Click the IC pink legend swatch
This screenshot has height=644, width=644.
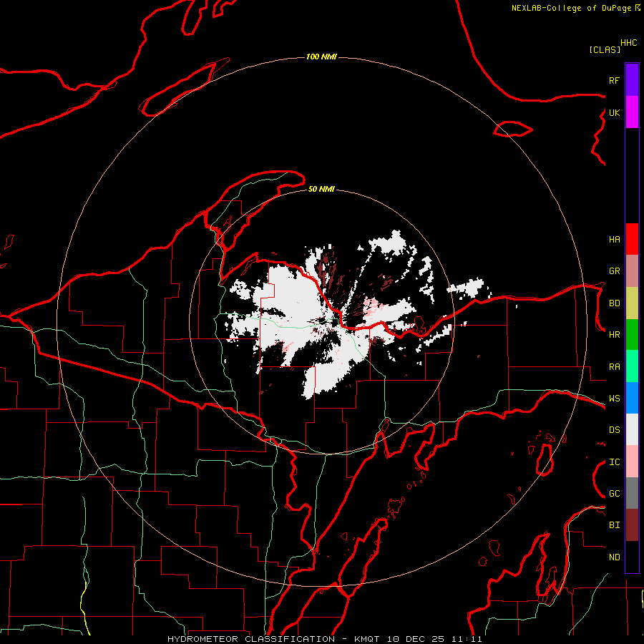coord(632,462)
